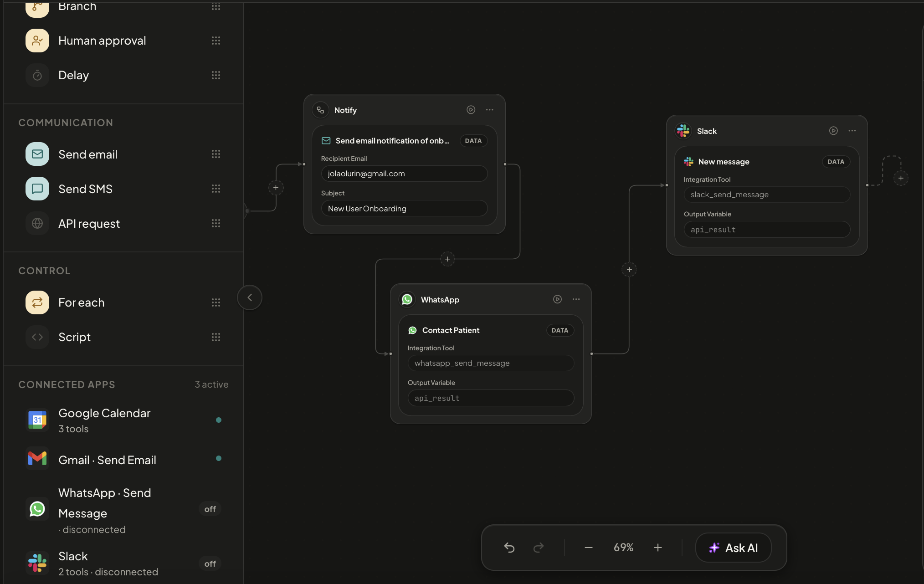
Task: Select the New message step title
Action: pos(724,162)
